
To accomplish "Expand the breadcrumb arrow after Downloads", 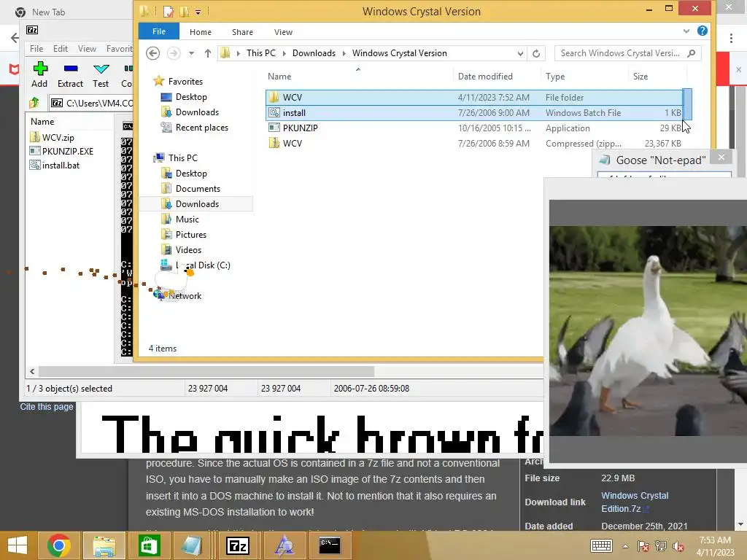I will coord(344,53).
